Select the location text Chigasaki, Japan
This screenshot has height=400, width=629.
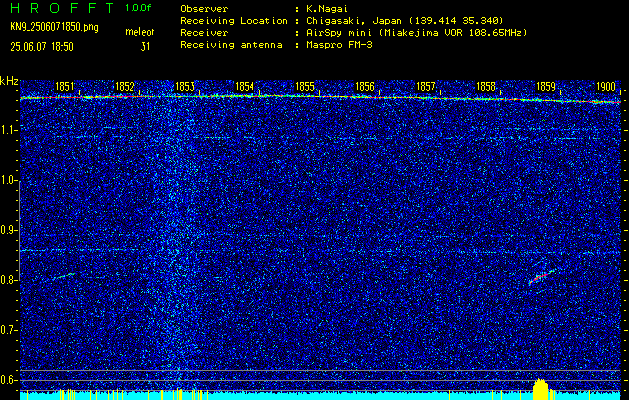(x=354, y=21)
